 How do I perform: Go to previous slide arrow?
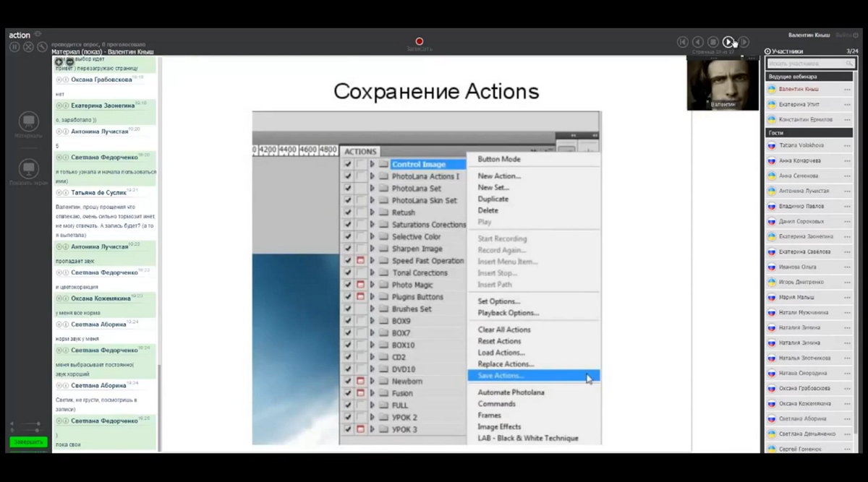click(x=697, y=42)
